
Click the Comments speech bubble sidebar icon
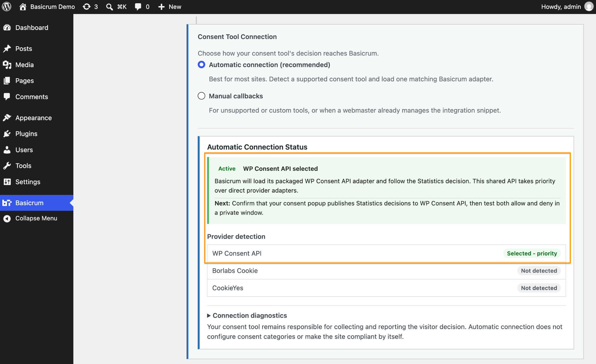(x=7, y=97)
